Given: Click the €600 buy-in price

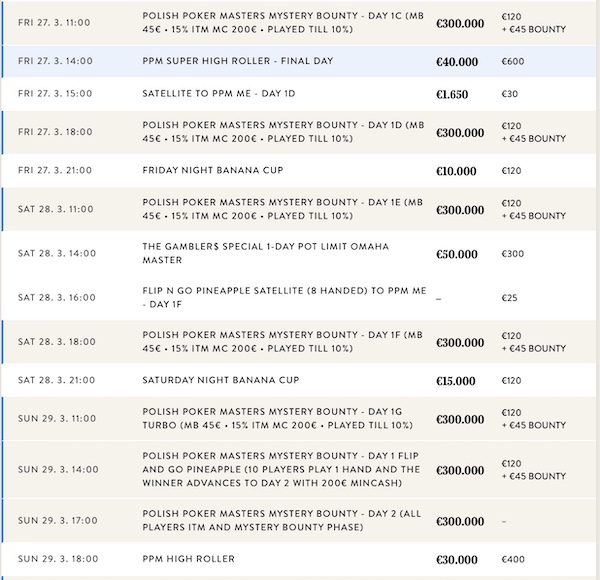Looking at the screenshot, I should 513,62.
